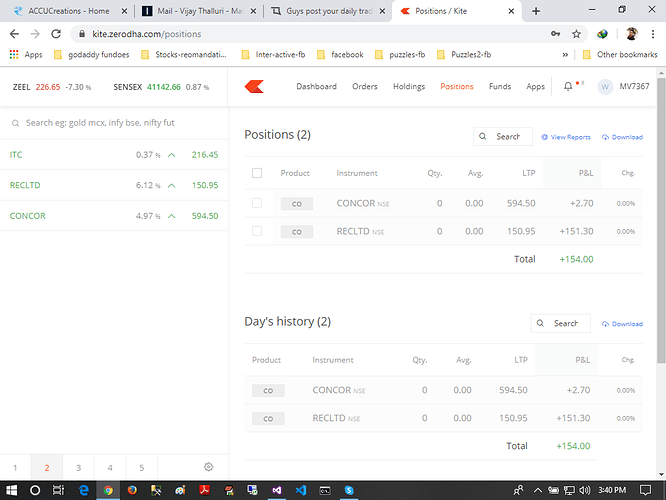The image size is (666, 500).
Task: Open a new browser tab with plus
Action: click(536, 11)
